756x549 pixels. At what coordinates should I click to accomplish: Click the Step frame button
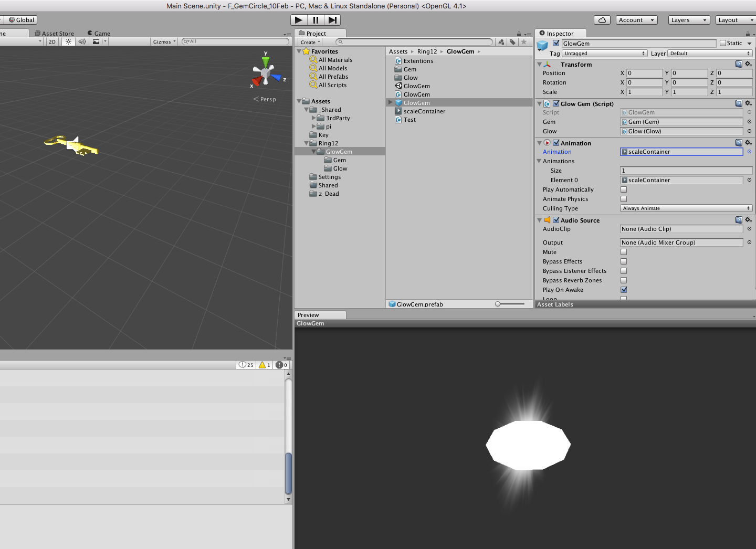(332, 20)
